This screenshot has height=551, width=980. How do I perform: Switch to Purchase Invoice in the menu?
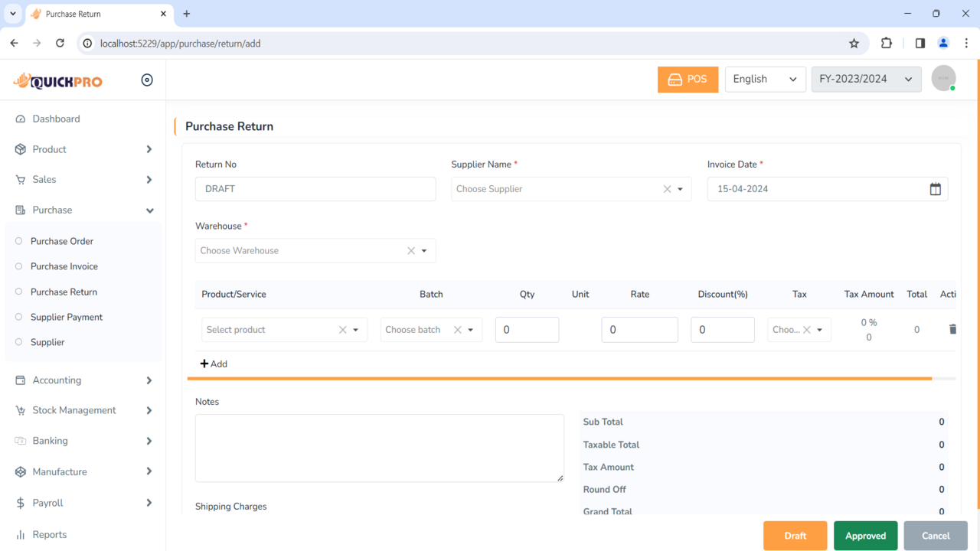64,266
